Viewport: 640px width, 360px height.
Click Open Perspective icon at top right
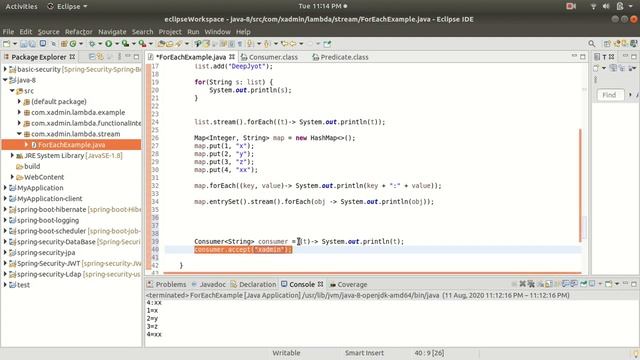coord(607,43)
